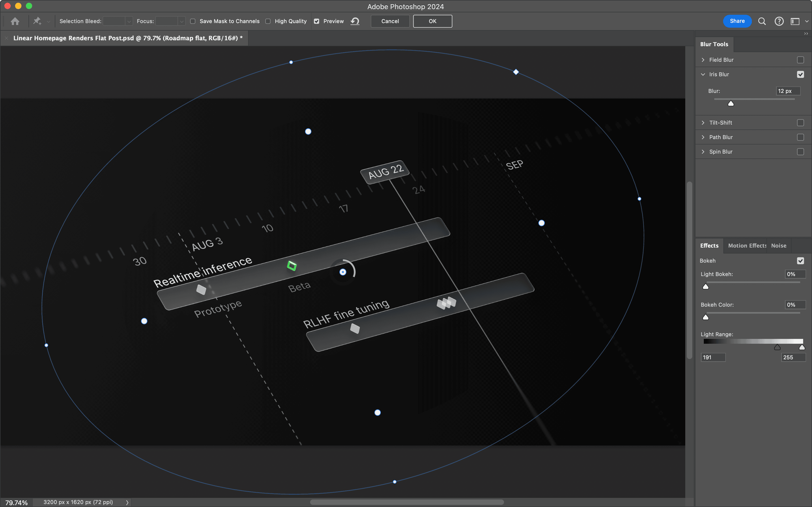Select the iris blur pin on the canvas

point(343,271)
